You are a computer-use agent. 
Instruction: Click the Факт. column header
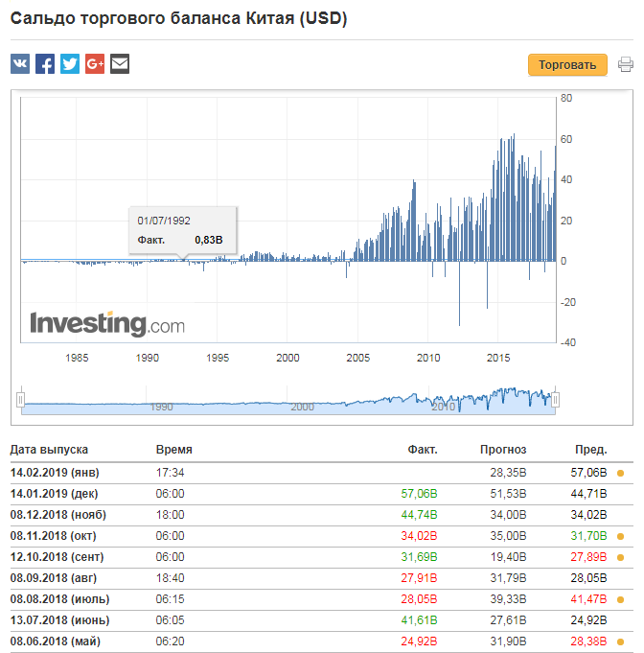coord(422,450)
